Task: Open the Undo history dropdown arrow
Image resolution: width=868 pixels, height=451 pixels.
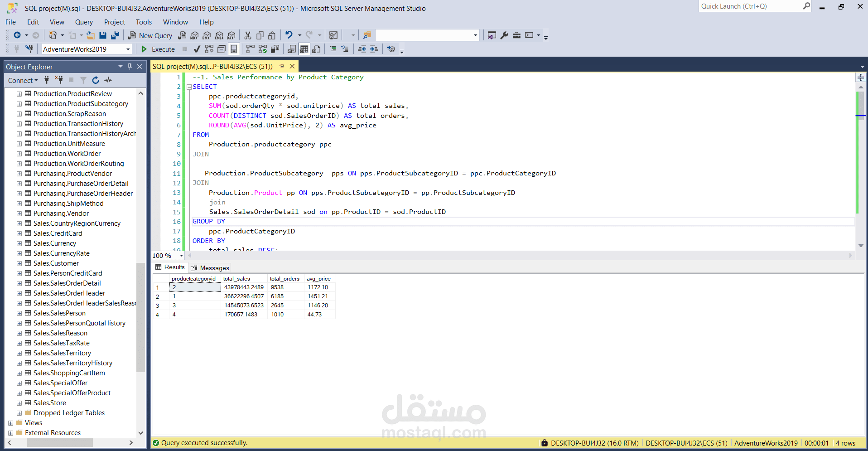Action: 299,35
